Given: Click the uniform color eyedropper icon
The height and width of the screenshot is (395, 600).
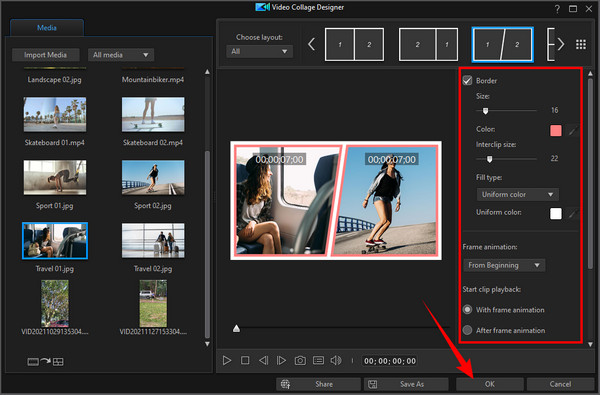Looking at the screenshot, I should coord(572,214).
